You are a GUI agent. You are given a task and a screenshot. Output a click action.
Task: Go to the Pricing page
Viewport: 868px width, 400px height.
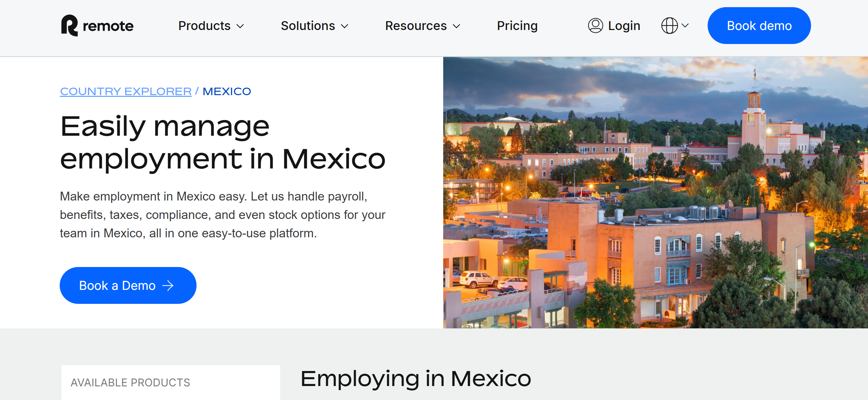(x=517, y=26)
